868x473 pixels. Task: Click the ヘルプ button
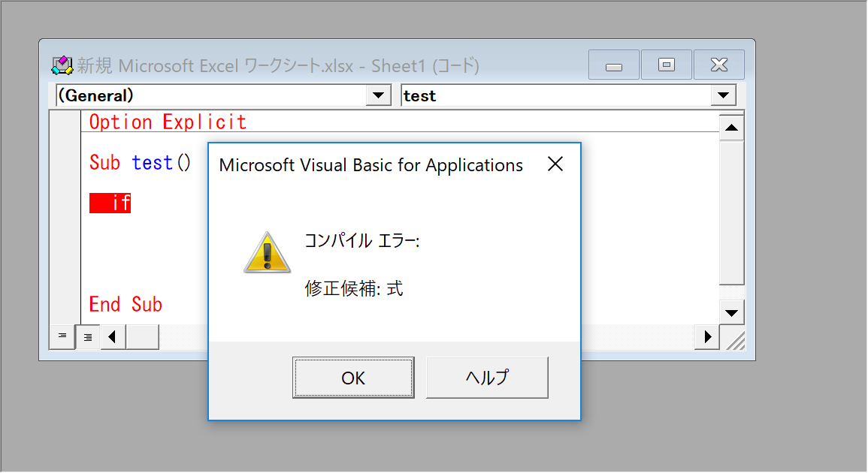coord(487,378)
